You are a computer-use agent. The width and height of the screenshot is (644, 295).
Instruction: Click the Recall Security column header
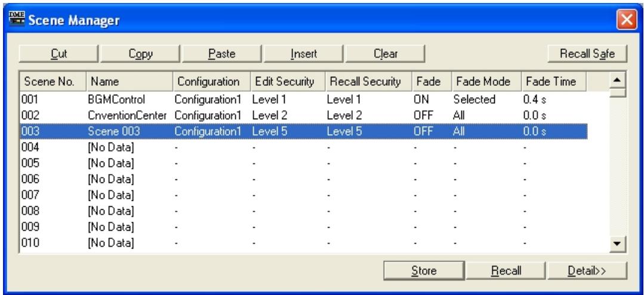pyautogui.click(x=368, y=82)
